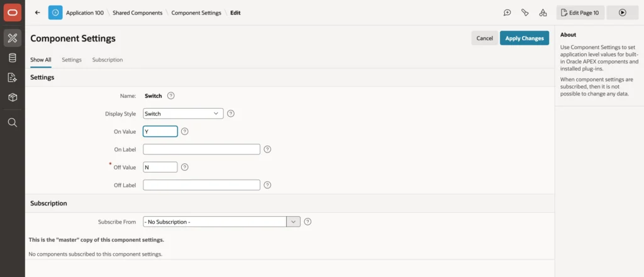Open Gallery cube icon in sidebar

[13, 97]
